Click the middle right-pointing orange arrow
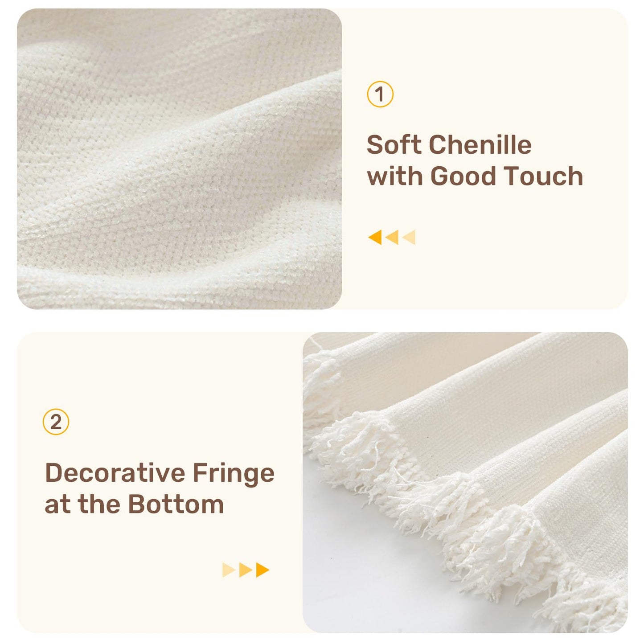Viewport: 644px width, 644px height. (x=246, y=570)
